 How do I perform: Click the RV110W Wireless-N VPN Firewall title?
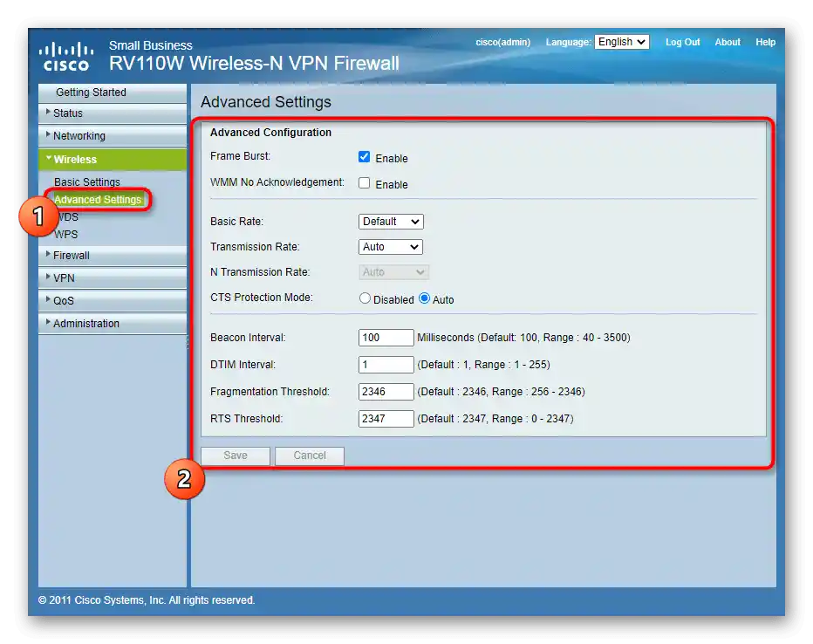254,63
